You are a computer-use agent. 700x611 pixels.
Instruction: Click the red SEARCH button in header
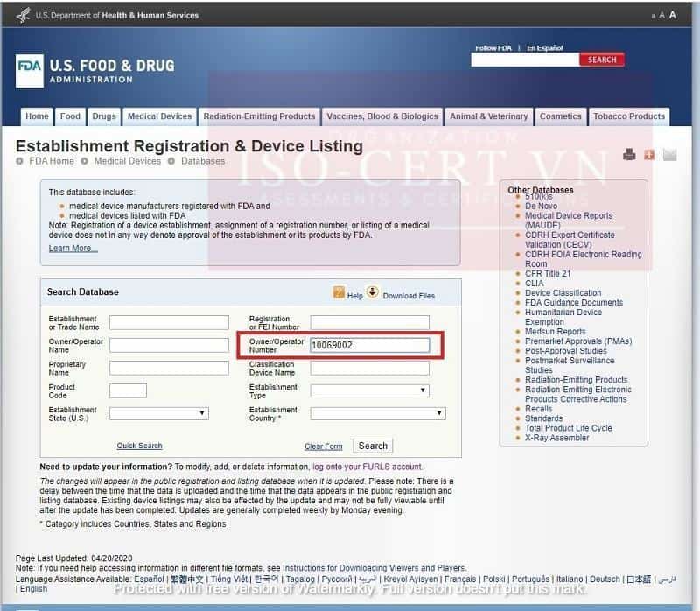coord(602,60)
